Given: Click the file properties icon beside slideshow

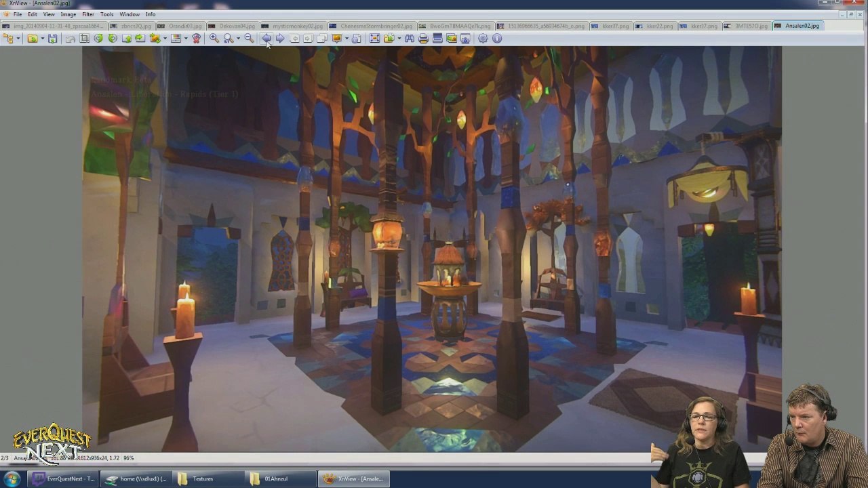Looking at the screenshot, I should pyautogui.click(x=356, y=39).
